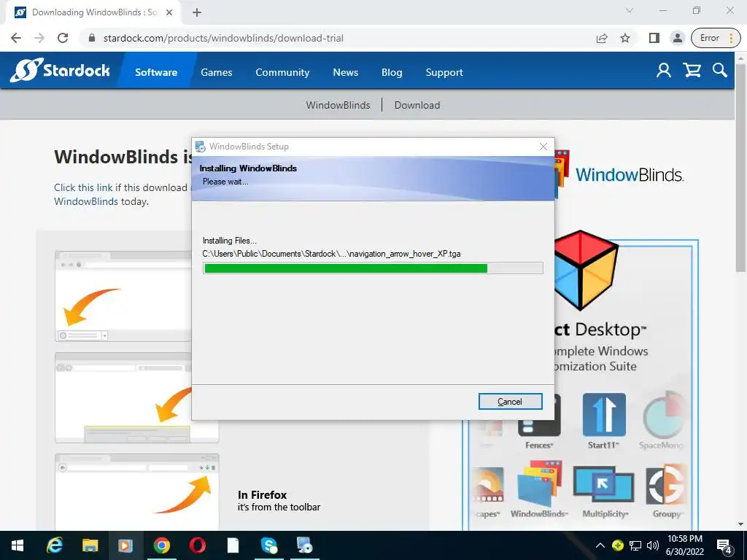Viewport: 747px width, 560px height.
Task: Select the Downloading WindowBlinds browser tab
Action: click(x=93, y=12)
